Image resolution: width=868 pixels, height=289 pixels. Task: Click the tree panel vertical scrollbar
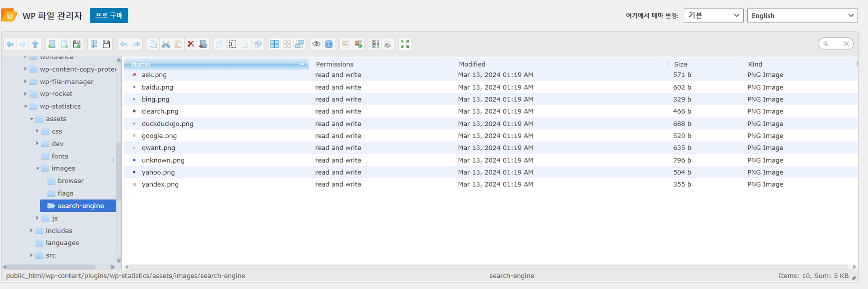coord(119,171)
